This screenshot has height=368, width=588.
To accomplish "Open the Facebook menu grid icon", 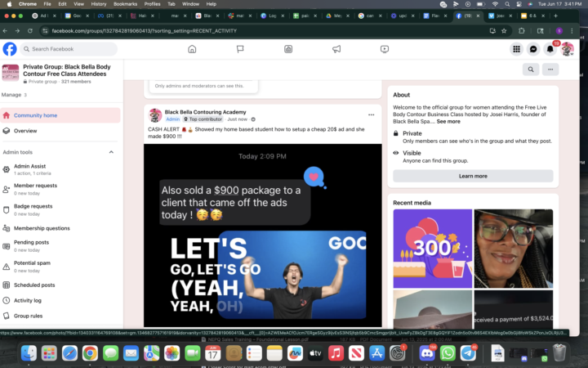I will click(x=516, y=49).
